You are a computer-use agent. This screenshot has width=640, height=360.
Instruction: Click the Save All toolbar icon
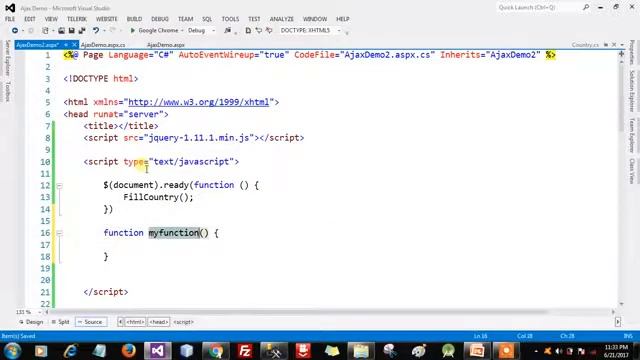pyautogui.click(x=82, y=31)
